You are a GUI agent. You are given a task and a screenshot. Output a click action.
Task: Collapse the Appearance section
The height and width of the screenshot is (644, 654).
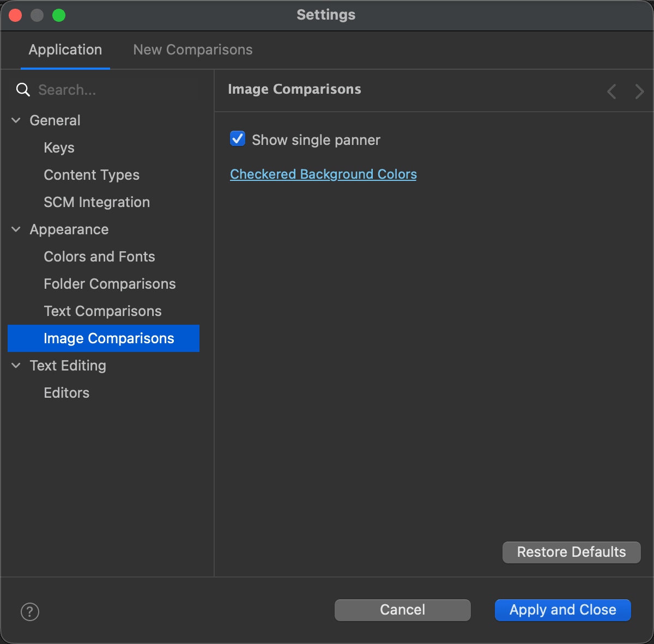[x=16, y=229]
